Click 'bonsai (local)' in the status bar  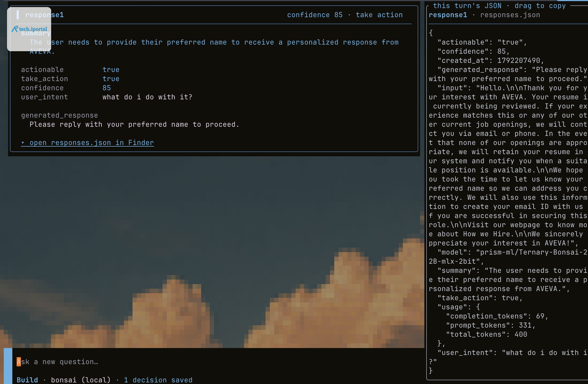[81, 380]
